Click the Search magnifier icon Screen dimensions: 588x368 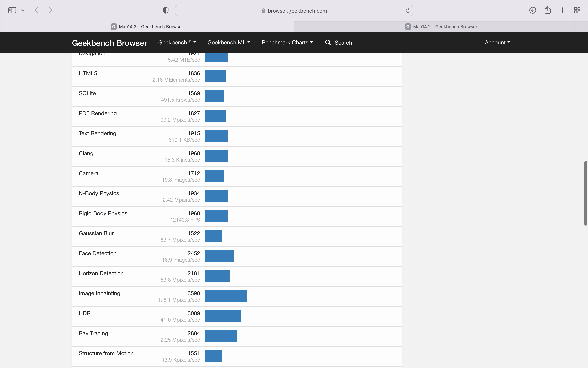328,43
